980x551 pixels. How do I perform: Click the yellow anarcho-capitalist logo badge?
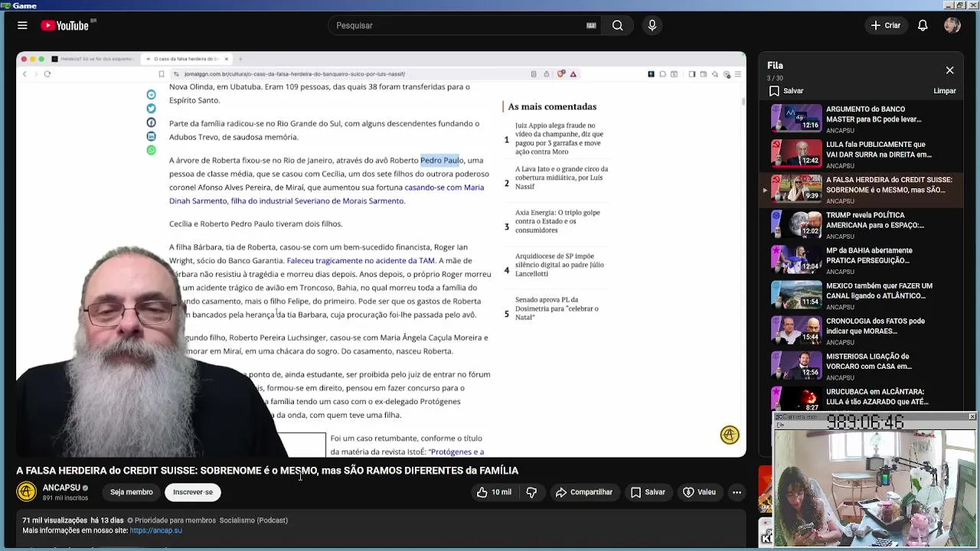[x=730, y=435]
